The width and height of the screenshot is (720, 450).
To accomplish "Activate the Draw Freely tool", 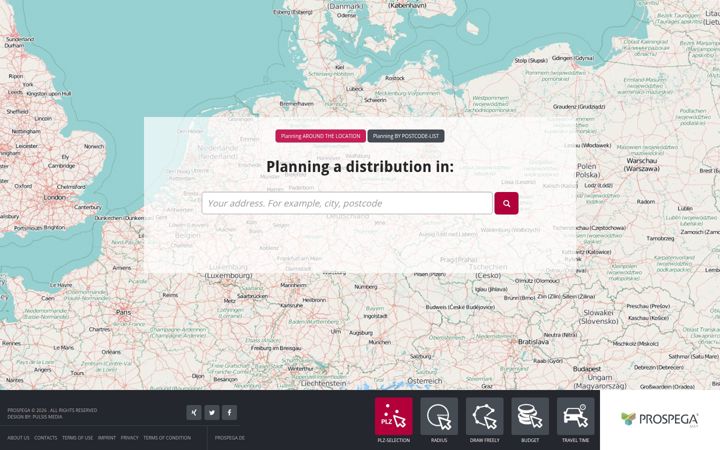I will (484, 416).
